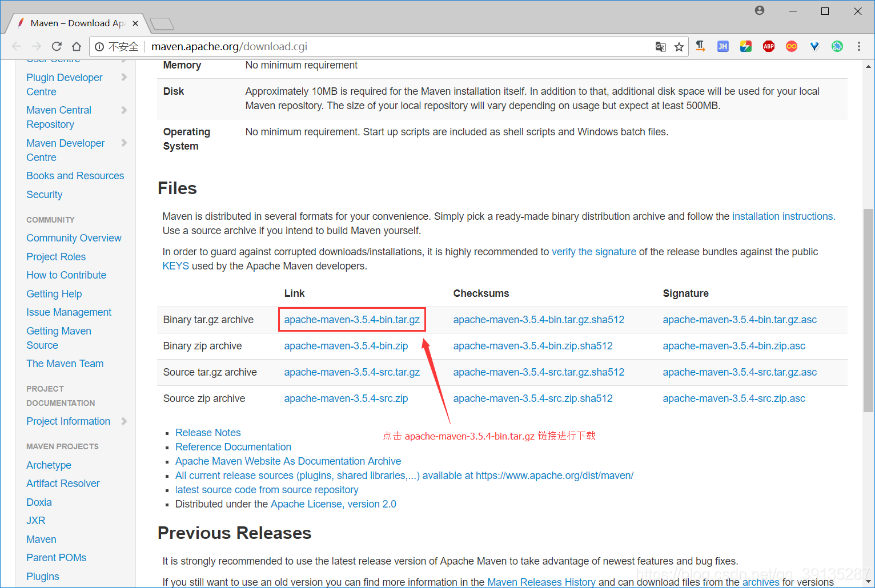Bookmark this page with the star
The height and width of the screenshot is (588, 875).
click(x=679, y=47)
